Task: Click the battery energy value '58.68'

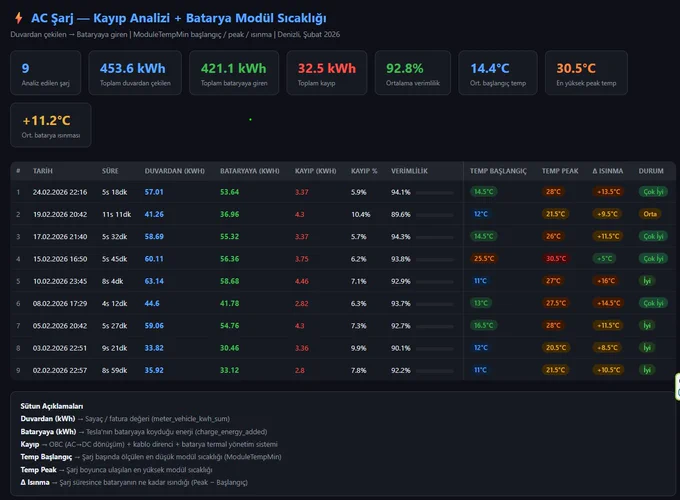Action: pyautogui.click(x=229, y=281)
